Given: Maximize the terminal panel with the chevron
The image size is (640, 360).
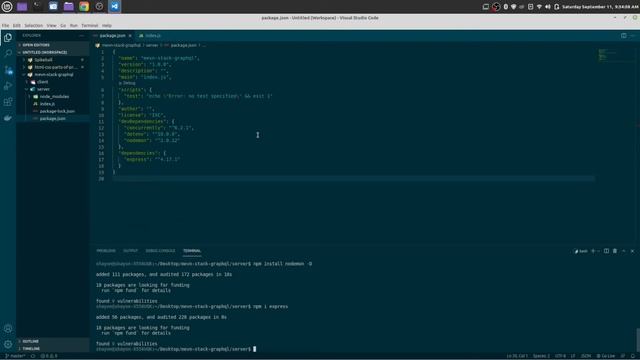Looking at the screenshot, I should [624, 251].
